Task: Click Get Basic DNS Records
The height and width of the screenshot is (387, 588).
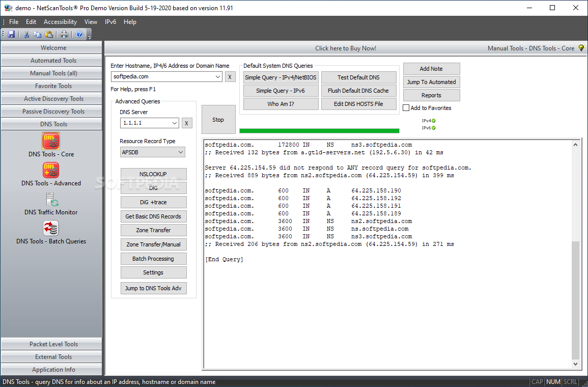Action: click(153, 216)
